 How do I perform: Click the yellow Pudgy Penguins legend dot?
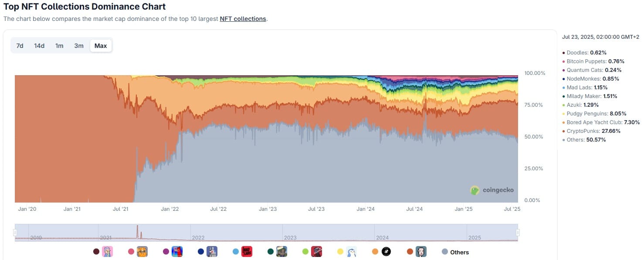coord(340,252)
